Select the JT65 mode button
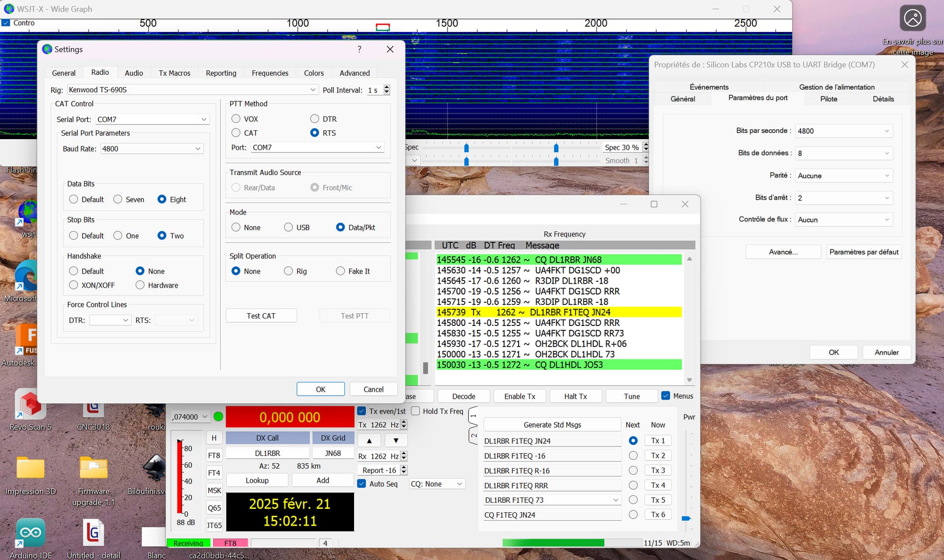The width and height of the screenshot is (944, 560). tap(214, 525)
